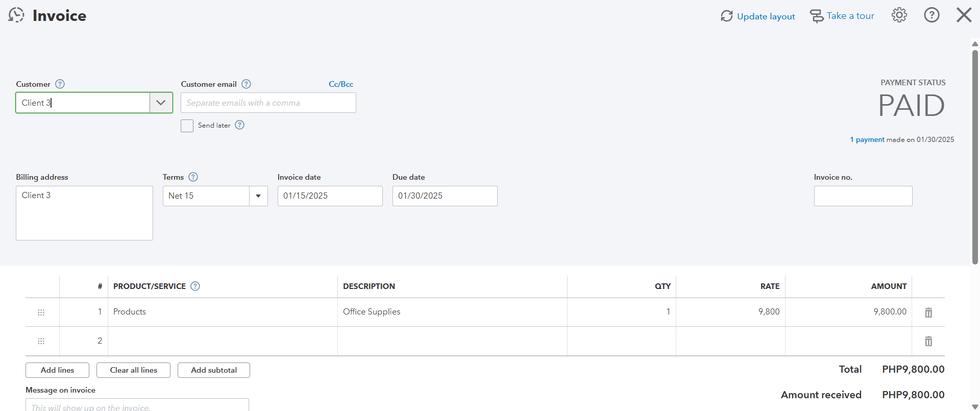Screen dimensions: 980x411
Task: Open the Cc/Bcc link
Action: (341, 84)
